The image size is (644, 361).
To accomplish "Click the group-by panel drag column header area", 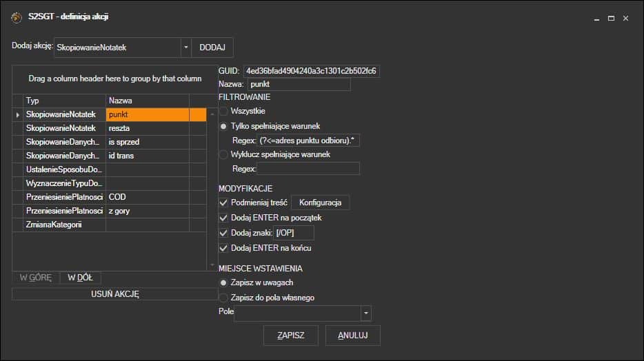I will (115, 79).
